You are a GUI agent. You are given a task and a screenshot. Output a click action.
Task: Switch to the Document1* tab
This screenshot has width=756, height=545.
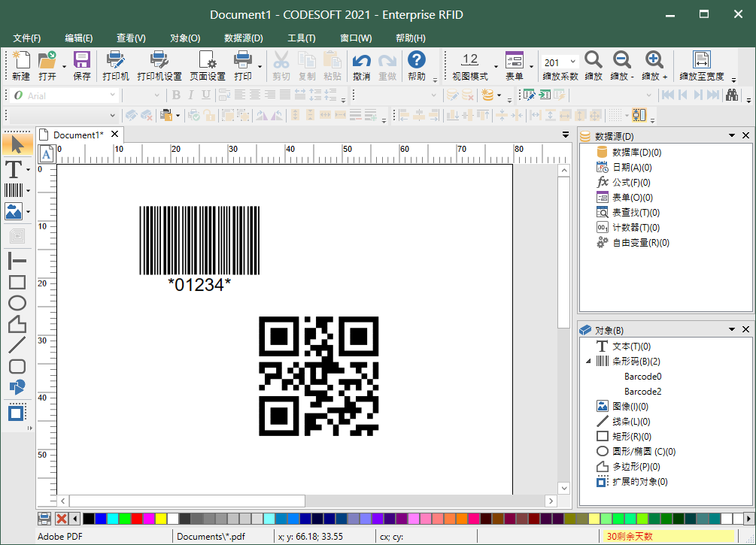pos(78,135)
